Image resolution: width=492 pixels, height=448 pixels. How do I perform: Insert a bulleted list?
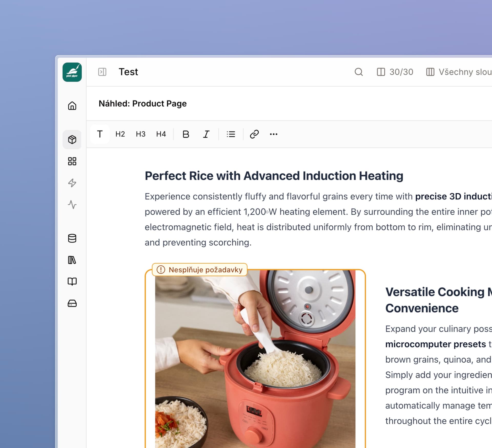(231, 134)
